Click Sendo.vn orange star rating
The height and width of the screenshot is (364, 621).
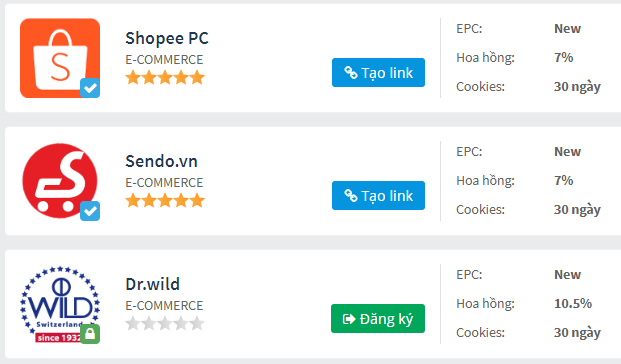(165, 200)
